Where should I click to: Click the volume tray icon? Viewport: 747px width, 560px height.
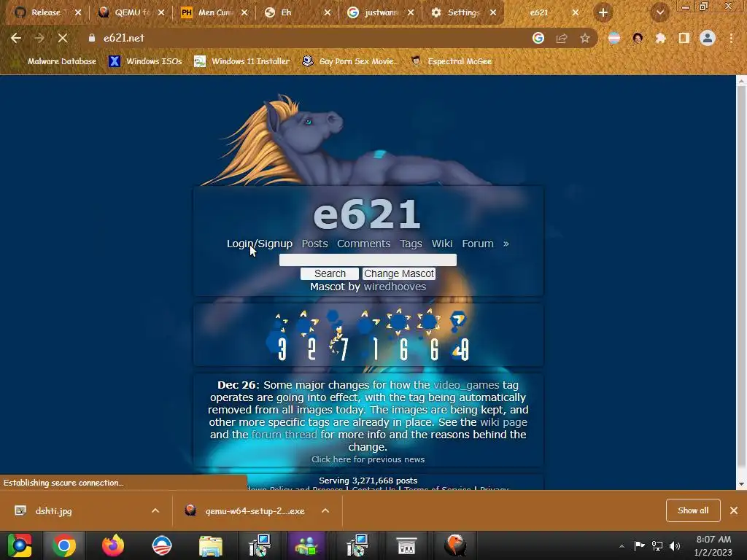click(675, 545)
